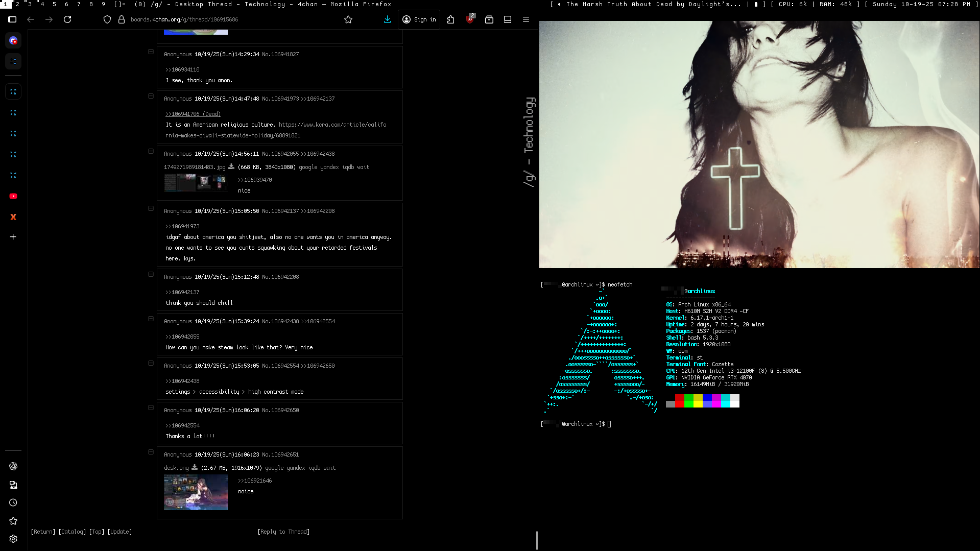Click the RAM reading in status bar
Image resolution: width=980 pixels, height=551 pixels.
pos(836,4)
